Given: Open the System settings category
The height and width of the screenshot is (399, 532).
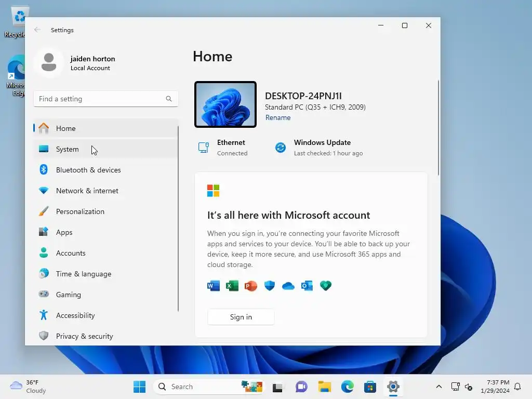Looking at the screenshot, I should point(105,149).
